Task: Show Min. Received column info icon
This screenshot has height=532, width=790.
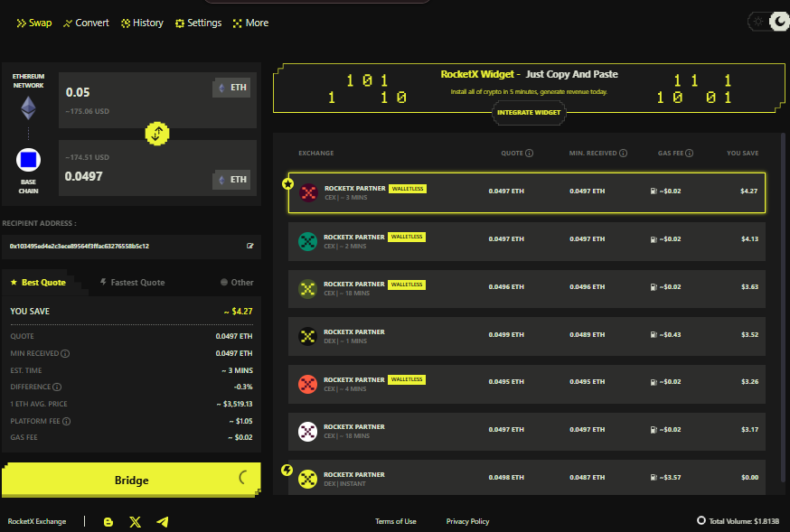Action: coord(624,153)
